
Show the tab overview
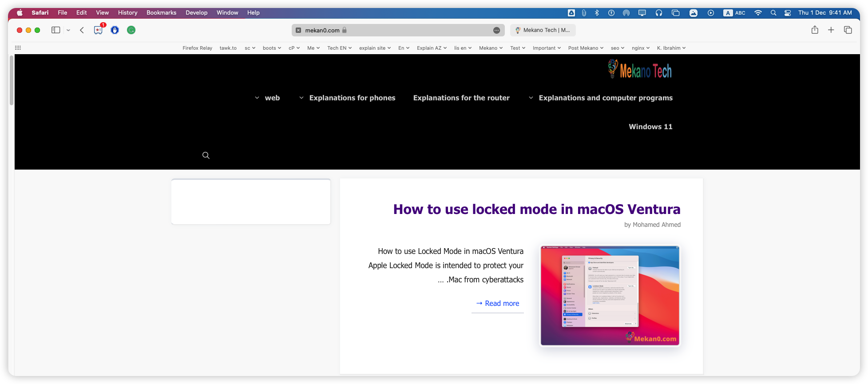pos(848,30)
